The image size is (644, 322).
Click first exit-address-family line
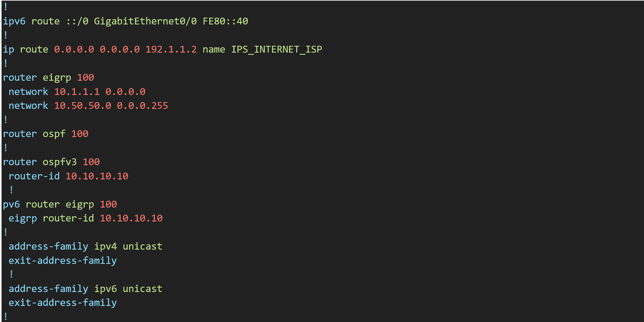(63, 261)
